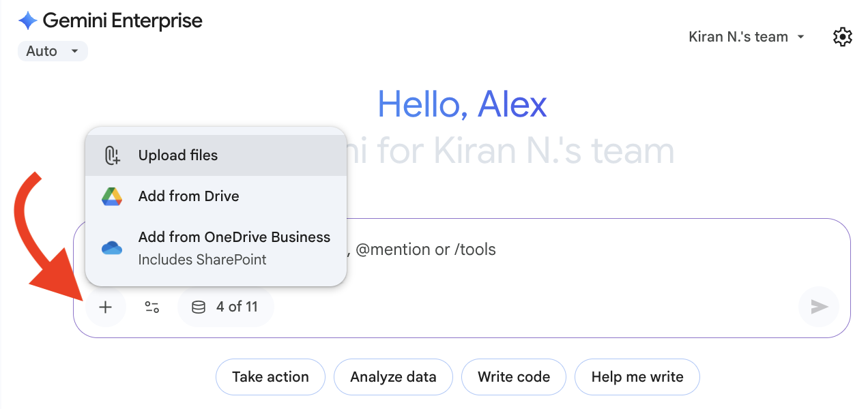This screenshot has width=868, height=409.
Task: Open the Auto model selector dropdown
Action: (x=53, y=50)
